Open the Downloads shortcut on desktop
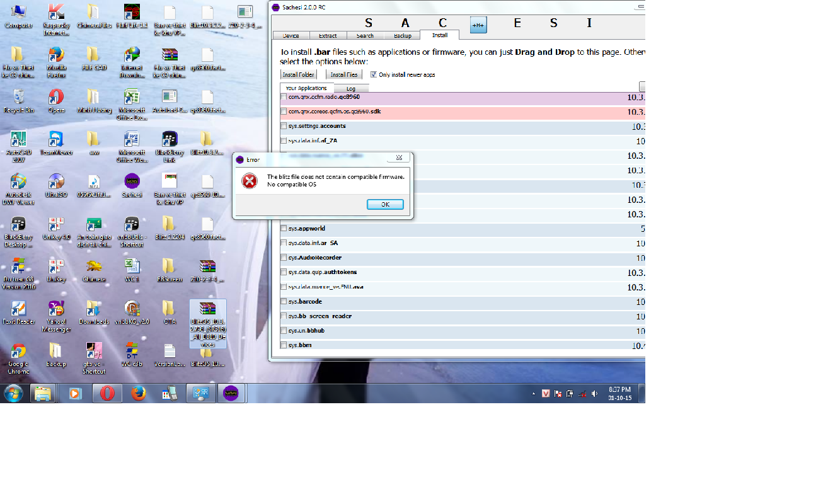 (93, 312)
